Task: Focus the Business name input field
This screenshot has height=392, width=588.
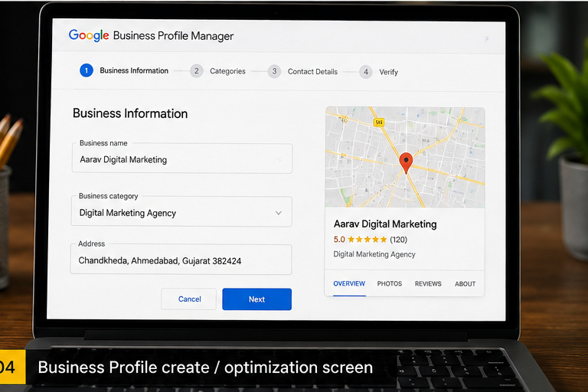Action: (x=182, y=158)
